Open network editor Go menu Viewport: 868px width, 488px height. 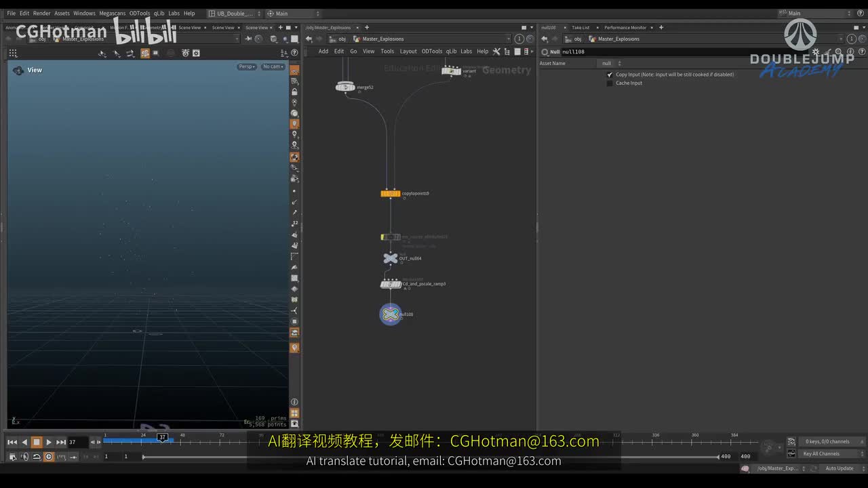(353, 52)
